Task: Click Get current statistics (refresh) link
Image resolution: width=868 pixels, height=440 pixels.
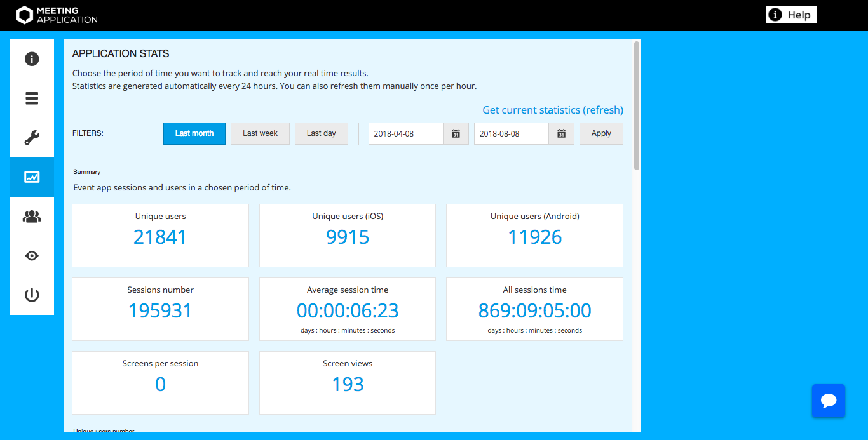Action: coord(553,110)
